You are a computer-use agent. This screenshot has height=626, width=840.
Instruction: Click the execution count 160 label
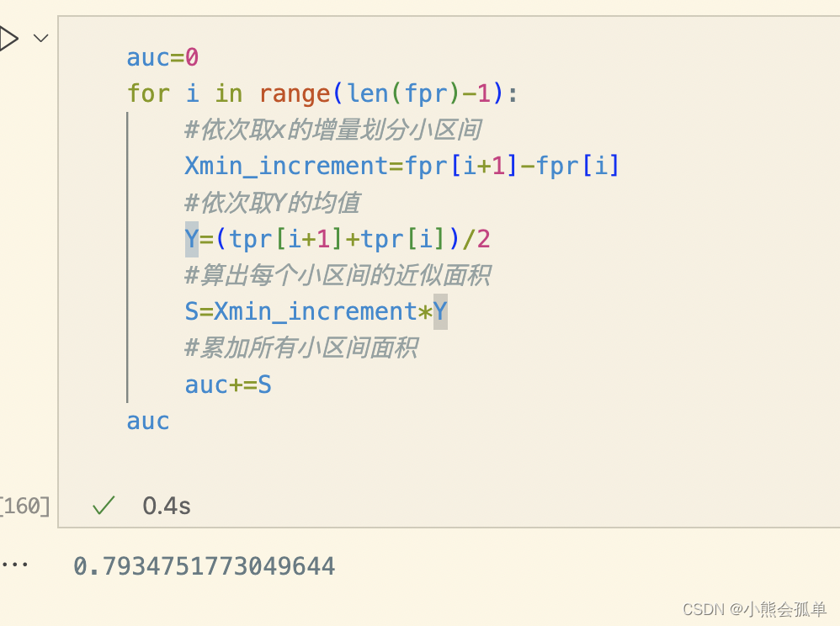pyautogui.click(x=25, y=506)
